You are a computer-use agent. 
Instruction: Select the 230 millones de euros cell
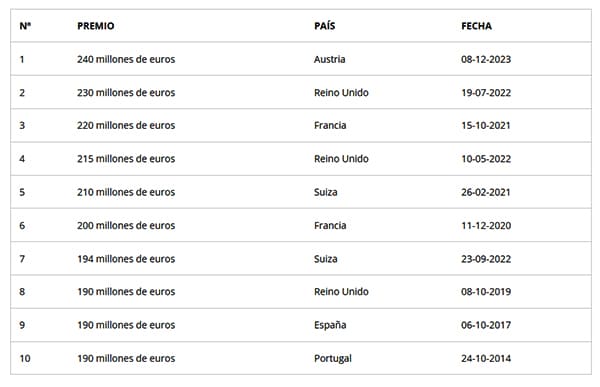point(126,93)
